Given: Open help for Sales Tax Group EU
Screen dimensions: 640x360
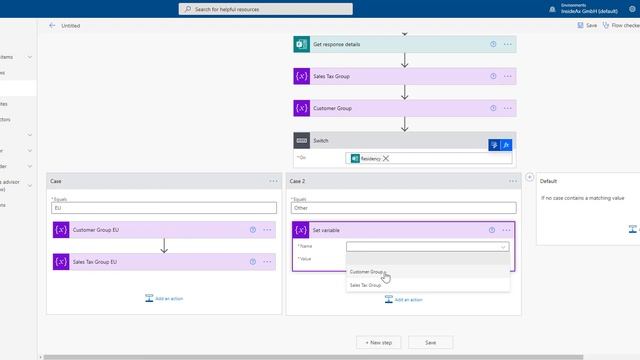Looking at the screenshot, I should point(253,262).
